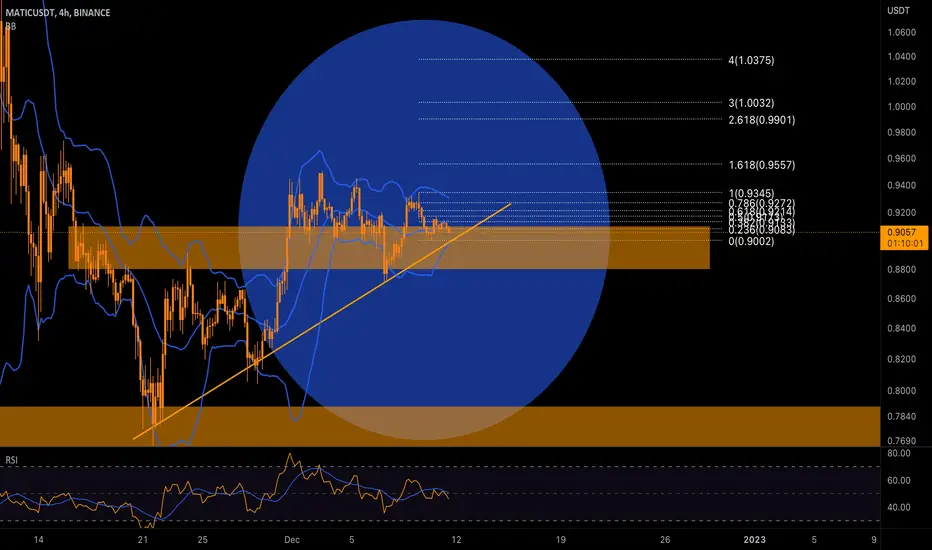Click the 0.7690 price axis label
The width and height of the screenshot is (932, 550).
[x=901, y=441]
